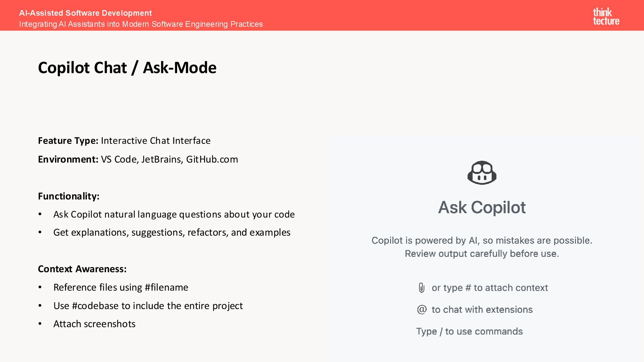Click the 'Attach screenshots' bullet
Image resolution: width=644 pixels, height=362 pixels.
coord(94,324)
